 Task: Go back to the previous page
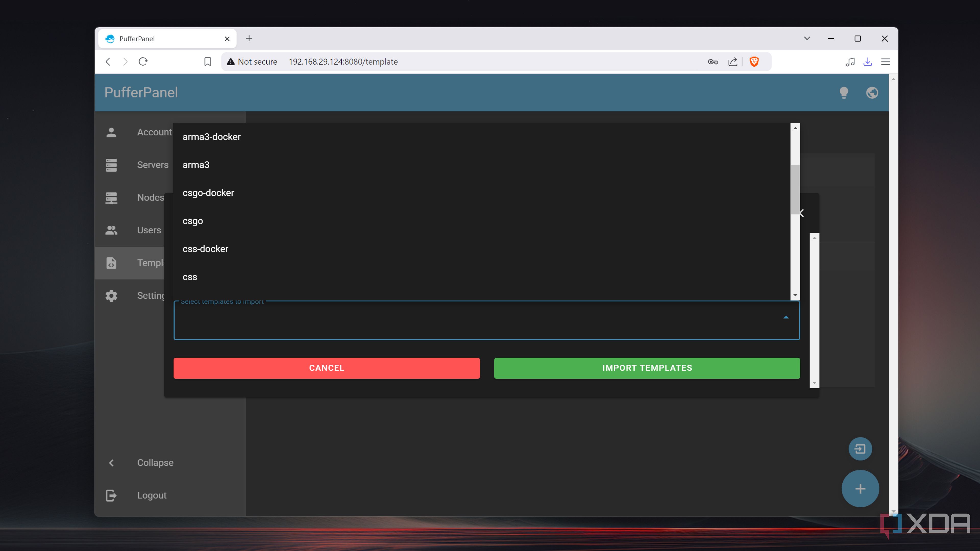(x=108, y=61)
